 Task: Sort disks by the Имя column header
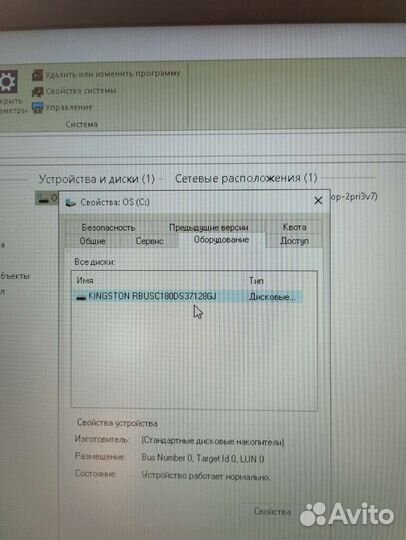coord(85,281)
